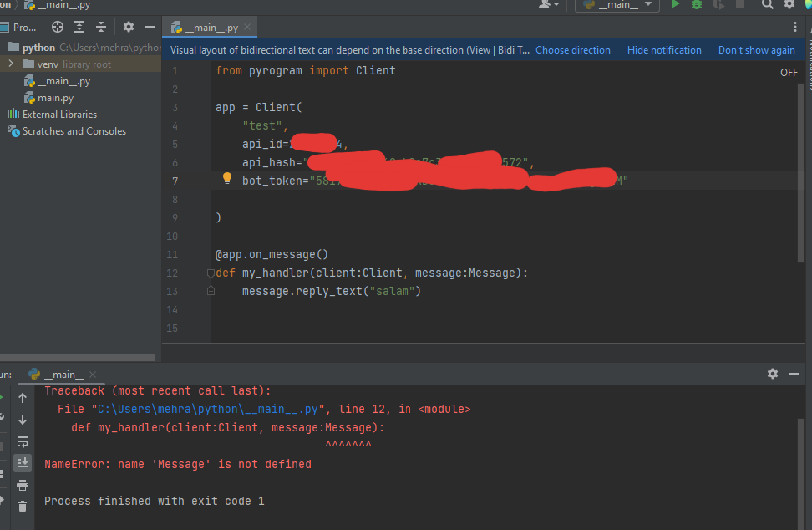
Task: Click the 'app = Client(' code line
Action: [258, 107]
